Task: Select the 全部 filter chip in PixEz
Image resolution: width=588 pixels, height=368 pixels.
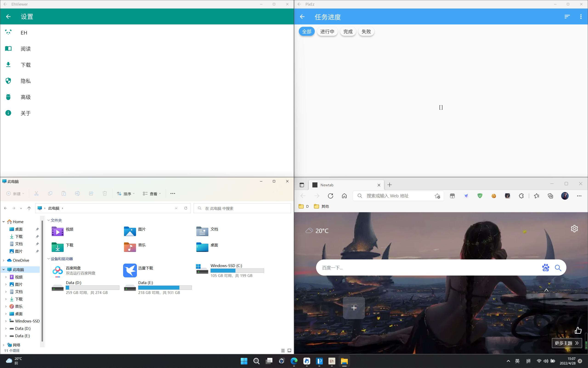Action: (x=307, y=32)
